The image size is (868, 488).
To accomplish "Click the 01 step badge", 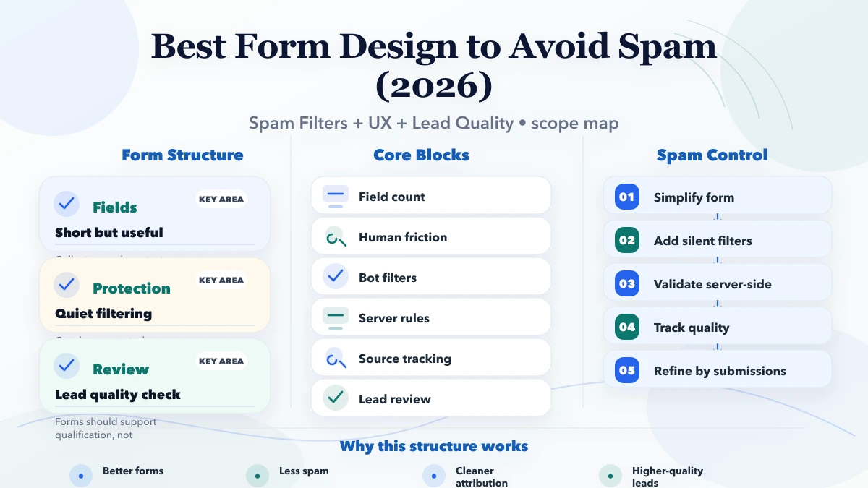I will point(627,197).
